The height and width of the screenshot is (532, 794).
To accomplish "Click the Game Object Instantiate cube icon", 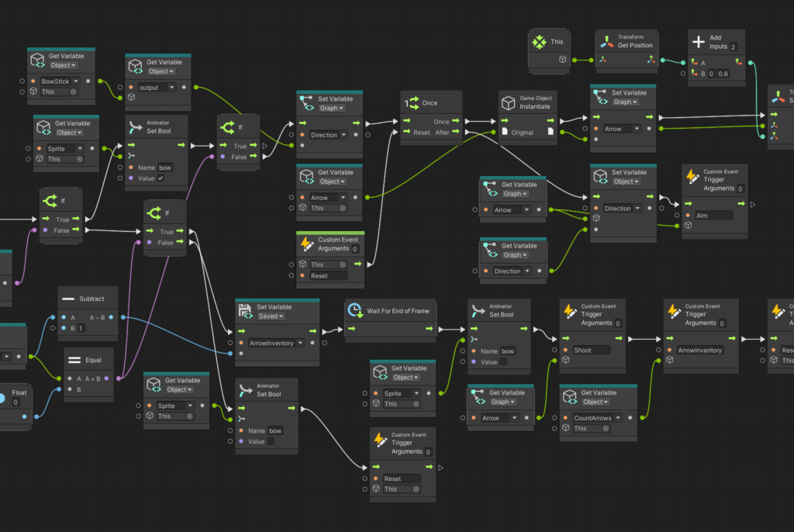I will (509, 103).
